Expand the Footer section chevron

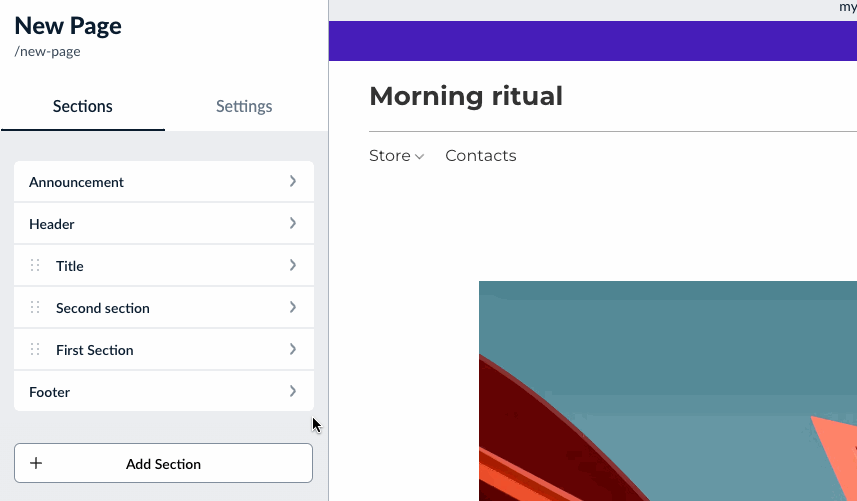coord(293,392)
